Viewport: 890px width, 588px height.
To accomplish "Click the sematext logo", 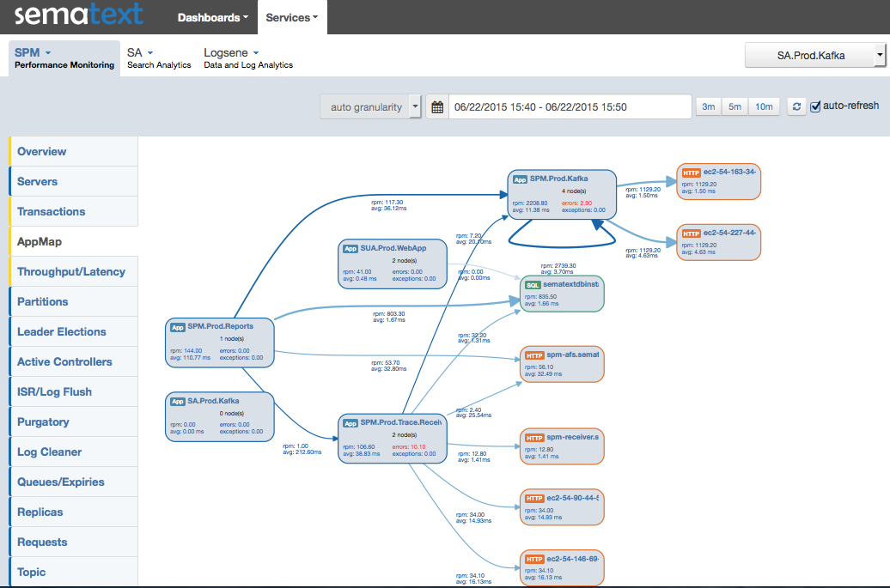I will pos(78,14).
